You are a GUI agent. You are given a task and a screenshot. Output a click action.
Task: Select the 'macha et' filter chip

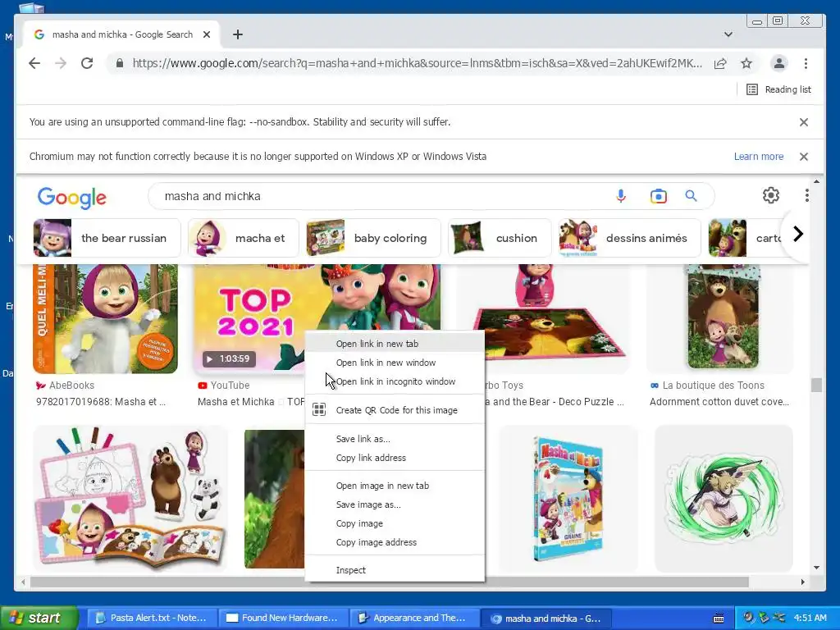point(243,238)
